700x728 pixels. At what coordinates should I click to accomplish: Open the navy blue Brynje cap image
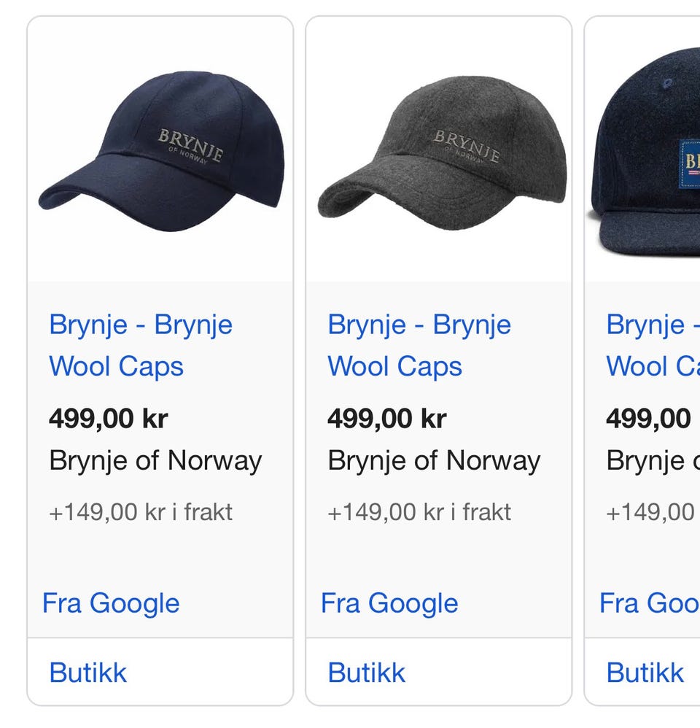coord(160,151)
